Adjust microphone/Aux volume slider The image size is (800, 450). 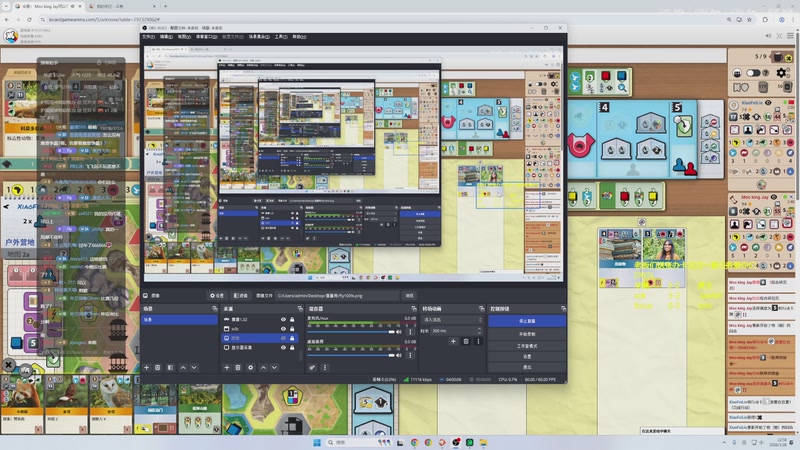point(351,332)
